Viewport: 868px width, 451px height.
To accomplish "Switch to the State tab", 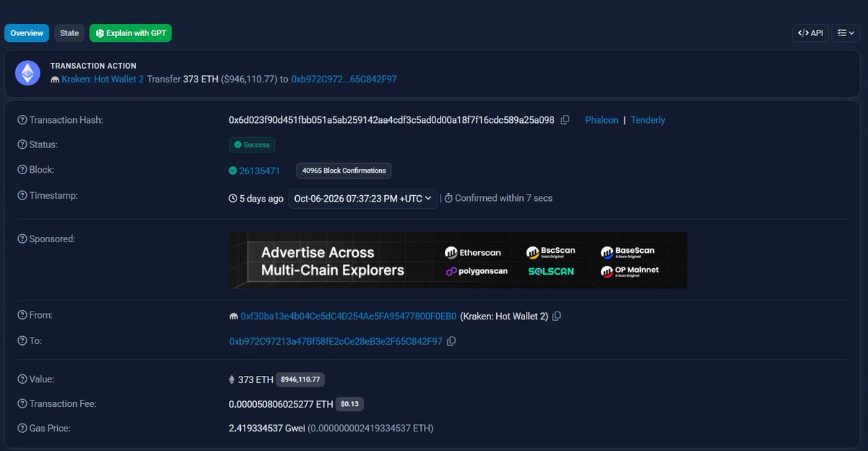I will click(x=69, y=33).
